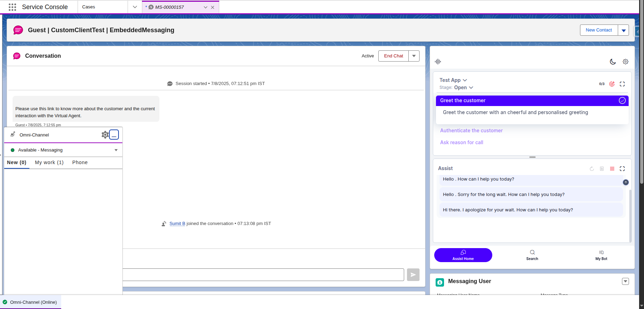Click the message input field
This screenshot has width=644, height=309.
tap(263, 275)
